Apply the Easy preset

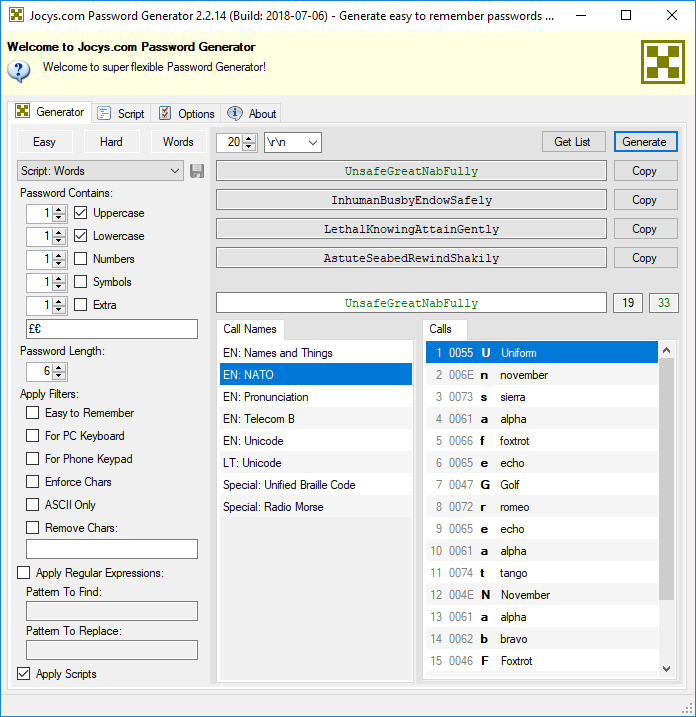click(44, 142)
